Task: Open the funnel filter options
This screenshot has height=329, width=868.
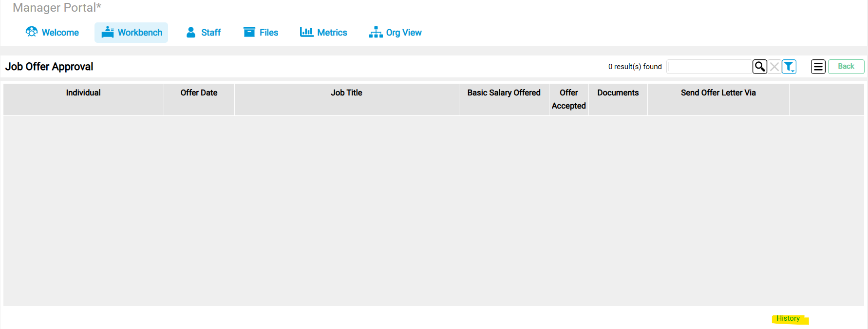Action: [x=789, y=67]
